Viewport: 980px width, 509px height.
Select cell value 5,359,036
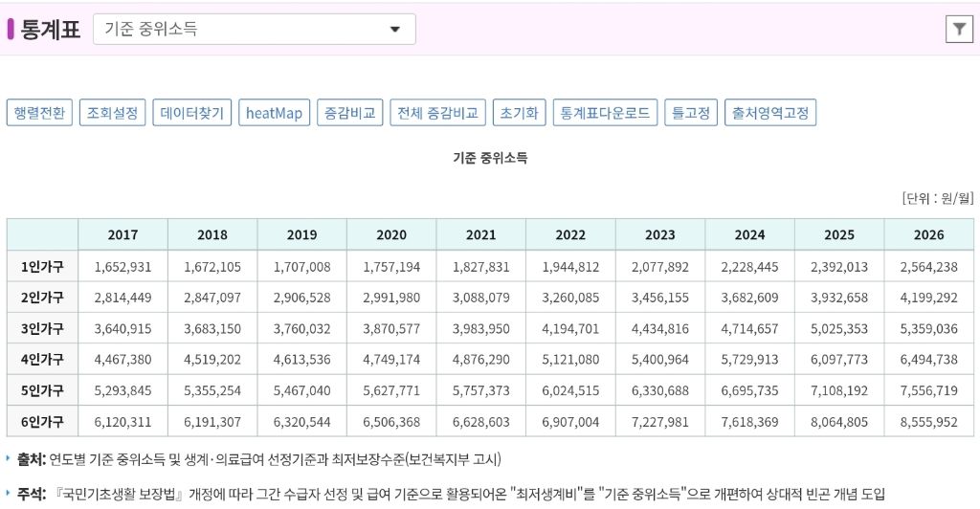click(x=928, y=328)
